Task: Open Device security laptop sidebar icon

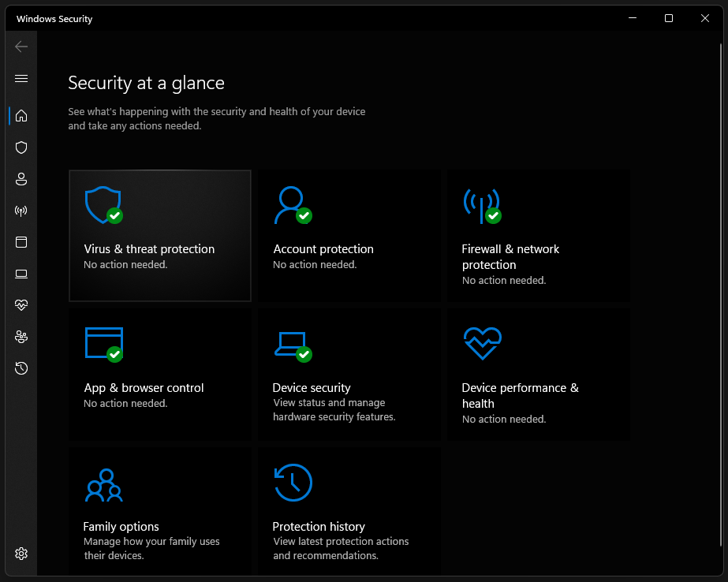Action: click(21, 274)
